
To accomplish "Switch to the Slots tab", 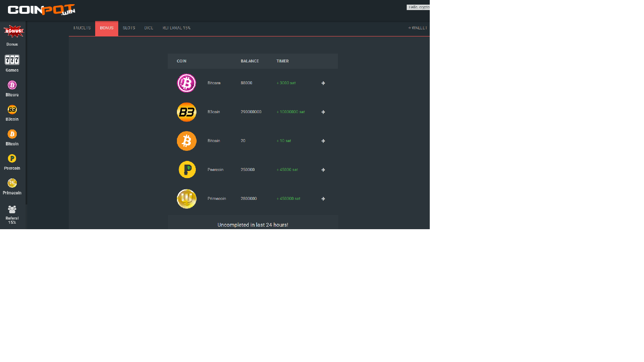I will tap(129, 28).
